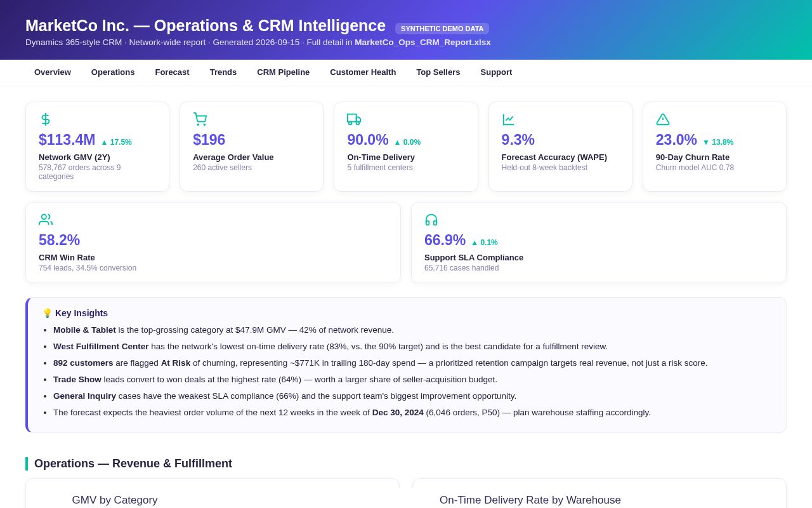Click the dollar sign icon on Network GMV card

(46, 119)
